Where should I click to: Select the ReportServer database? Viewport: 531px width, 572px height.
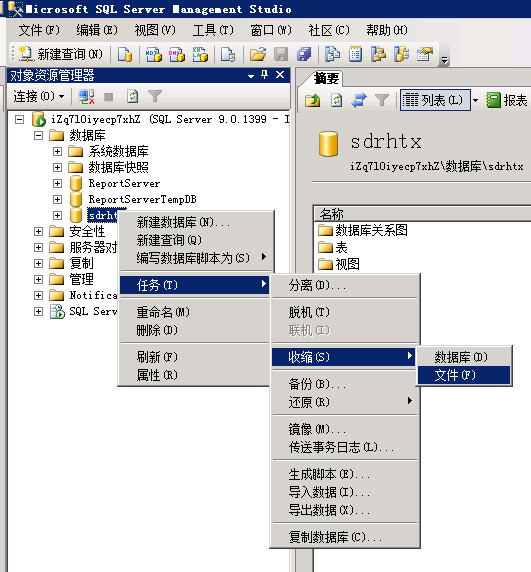pos(124,183)
